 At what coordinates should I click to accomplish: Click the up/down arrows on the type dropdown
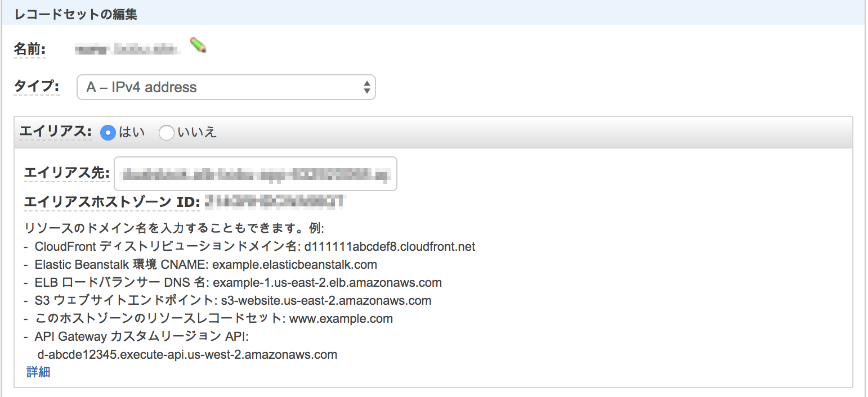367,87
